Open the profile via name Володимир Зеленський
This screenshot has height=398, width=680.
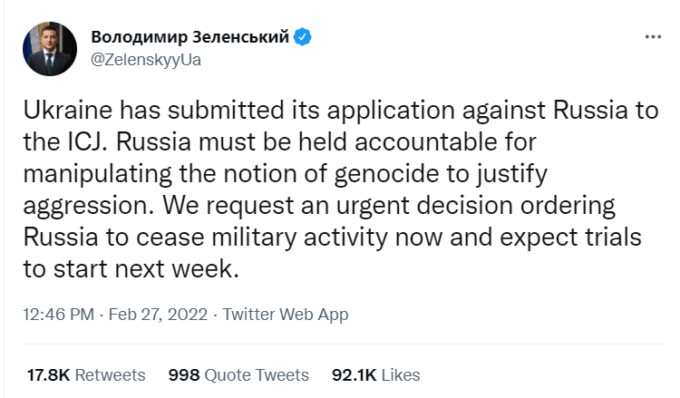click(x=190, y=37)
